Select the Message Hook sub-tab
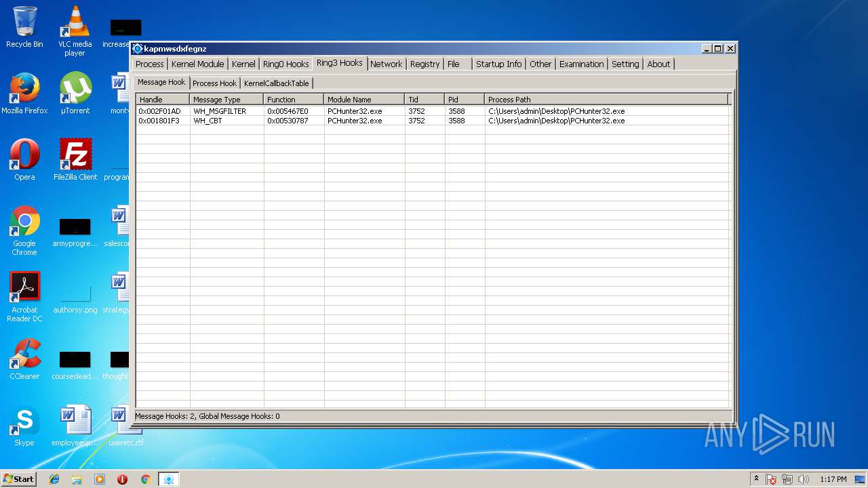The image size is (868, 488). [x=161, y=82]
